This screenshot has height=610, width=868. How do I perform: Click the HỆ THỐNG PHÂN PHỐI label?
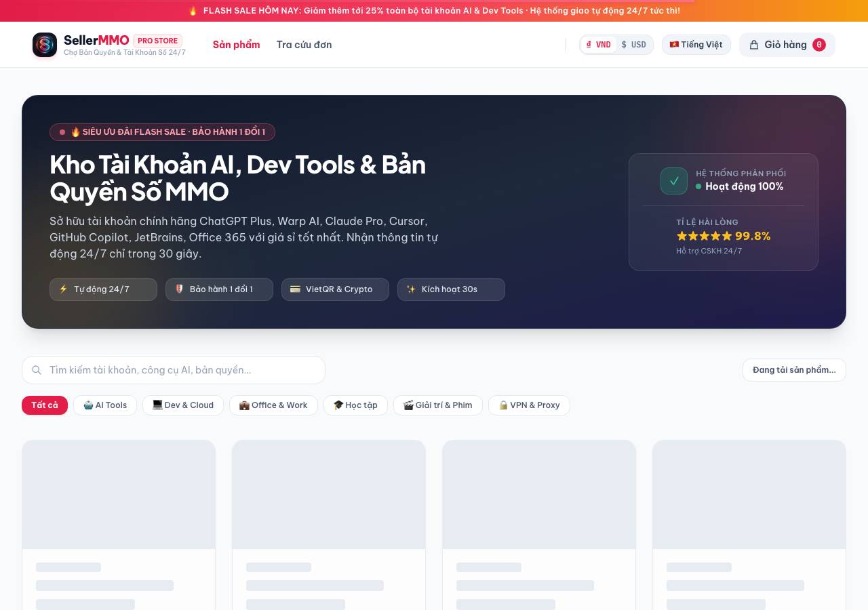(x=741, y=174)
